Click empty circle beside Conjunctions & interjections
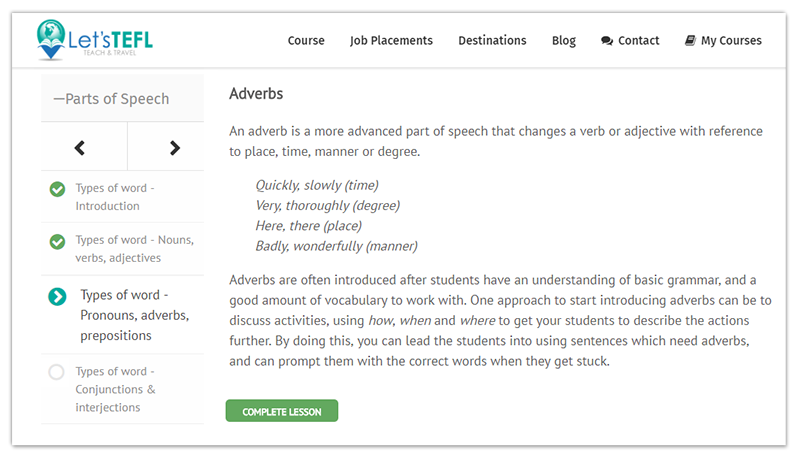This screenshot has width=800, height=461. (56, 372)
